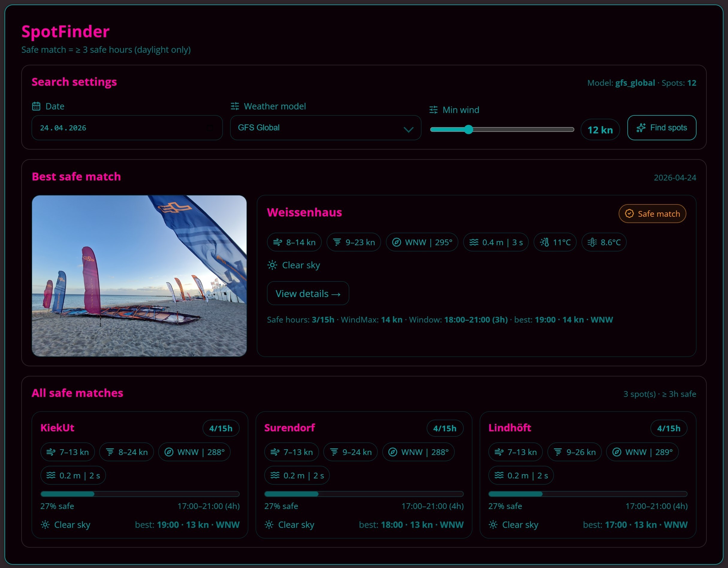Image resolution: width=728 pixels, height=568 pixels.
Task: Open the date picker in the date field
Action: click(210, 128)
